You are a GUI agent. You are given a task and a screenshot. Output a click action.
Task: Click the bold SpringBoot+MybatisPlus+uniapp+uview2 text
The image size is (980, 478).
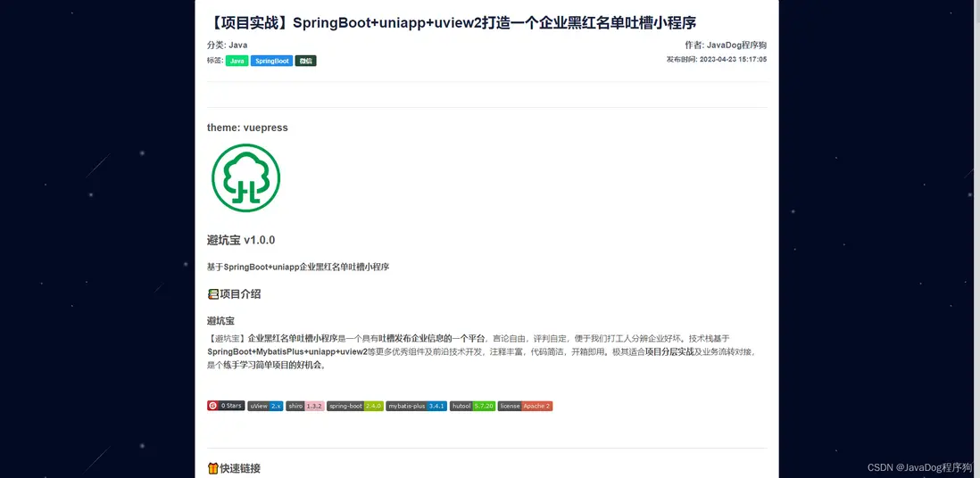(x=287, y=351)
